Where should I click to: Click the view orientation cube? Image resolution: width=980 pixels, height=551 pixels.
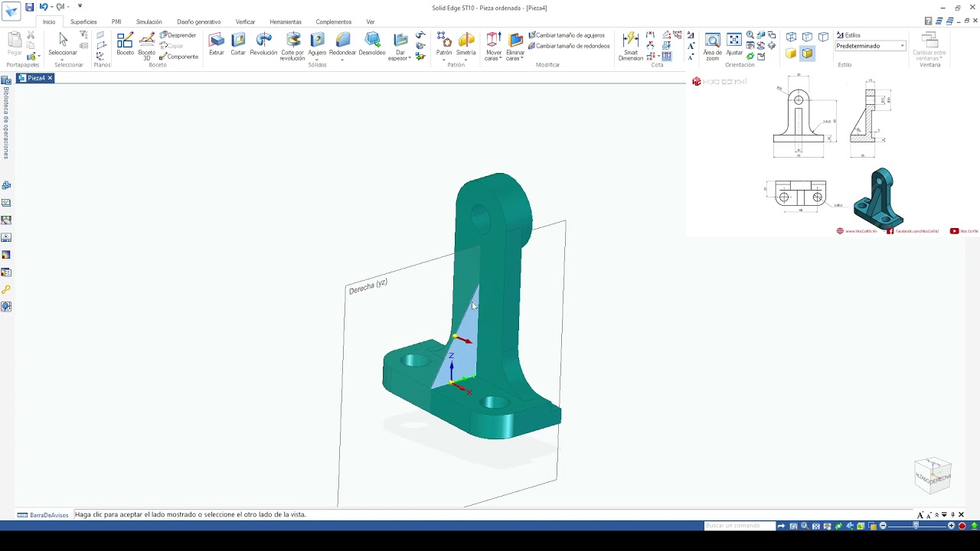coord(933,475)
